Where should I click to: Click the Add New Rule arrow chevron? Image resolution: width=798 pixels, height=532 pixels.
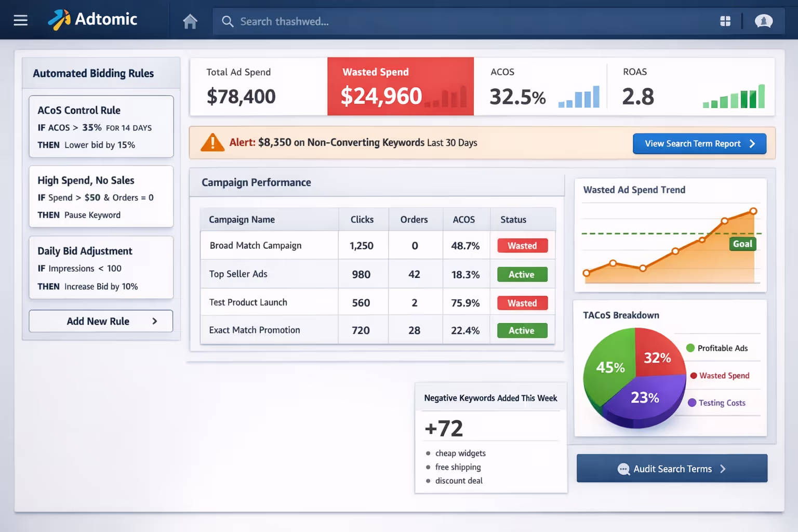point(154,321)
